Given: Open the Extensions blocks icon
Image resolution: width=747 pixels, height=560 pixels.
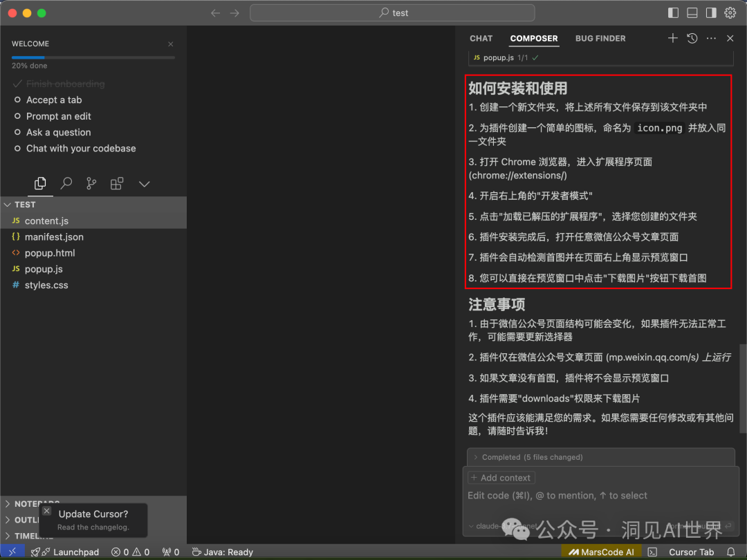Looking at the screenshot, I should click(x=117, y=184).
